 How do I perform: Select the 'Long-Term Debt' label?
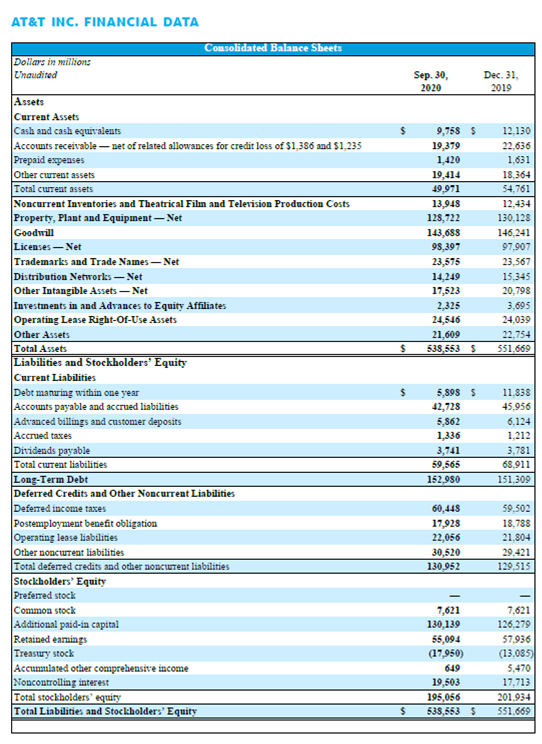click(51, 479)
